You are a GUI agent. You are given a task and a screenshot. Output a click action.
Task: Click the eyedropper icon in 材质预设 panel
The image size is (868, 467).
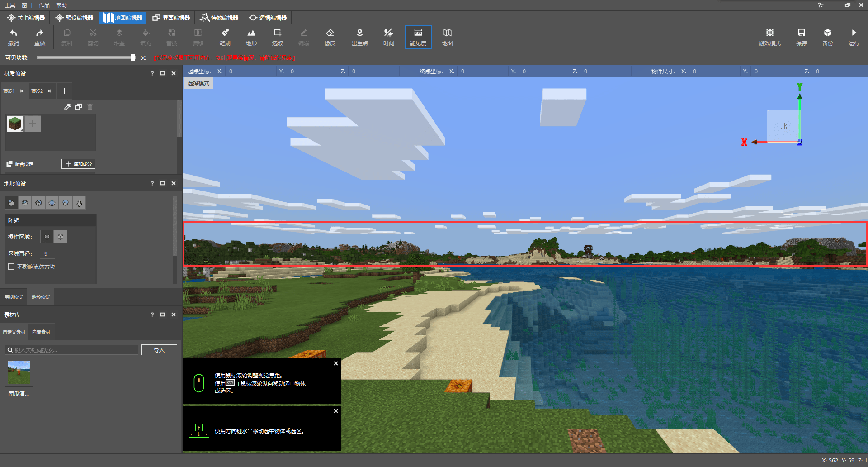tap(67, 107)
